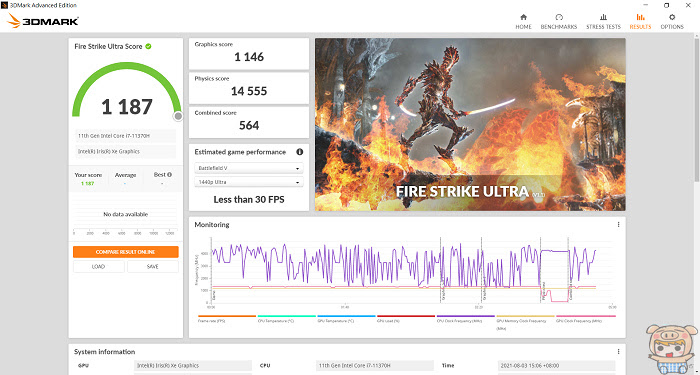Open System information three-dot menu
The width and height of the screenshot is (700, 375).
click(x=618, y=352)
